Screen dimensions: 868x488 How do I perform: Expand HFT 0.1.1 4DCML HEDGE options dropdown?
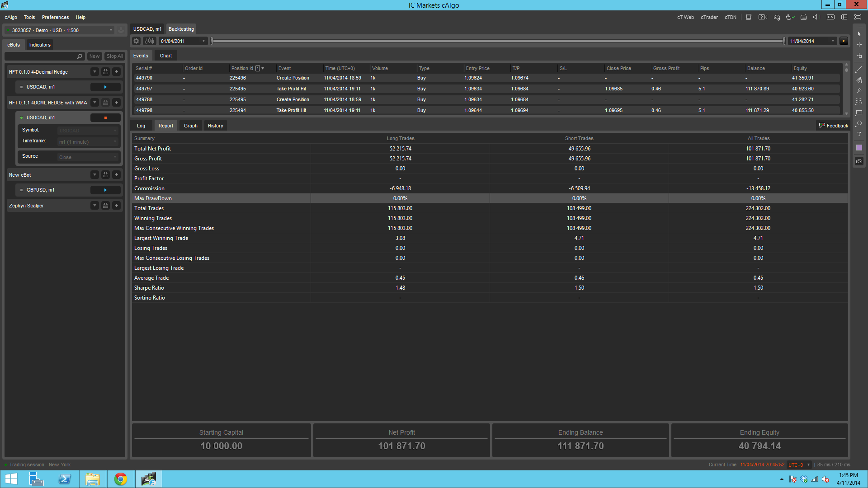[94, 103]
